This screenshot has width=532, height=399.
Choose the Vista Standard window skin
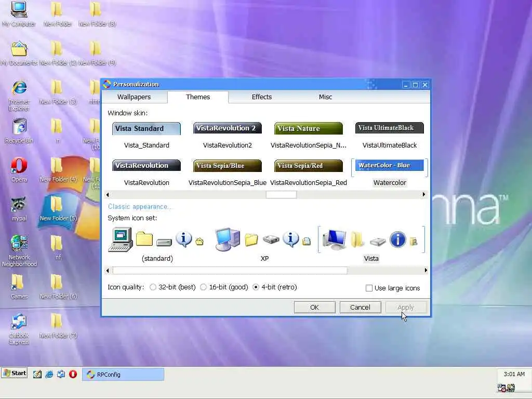[x=146, y=136]
